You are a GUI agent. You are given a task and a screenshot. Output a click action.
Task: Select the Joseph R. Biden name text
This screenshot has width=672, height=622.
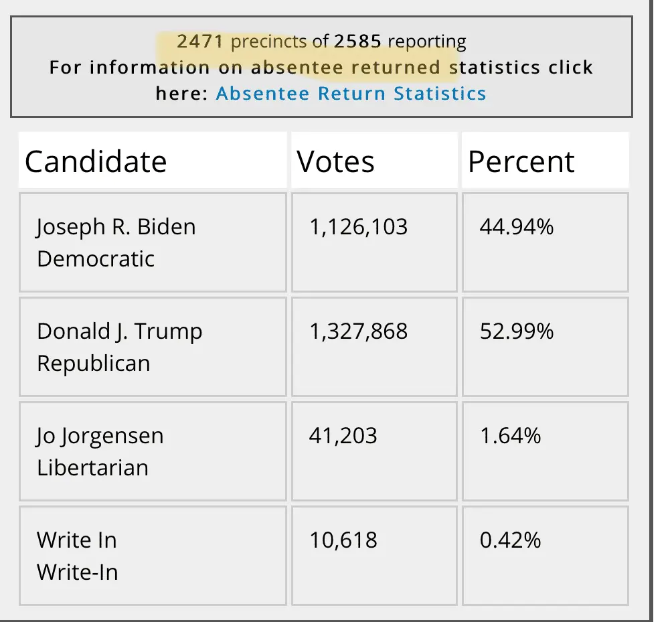click(116, 227)
